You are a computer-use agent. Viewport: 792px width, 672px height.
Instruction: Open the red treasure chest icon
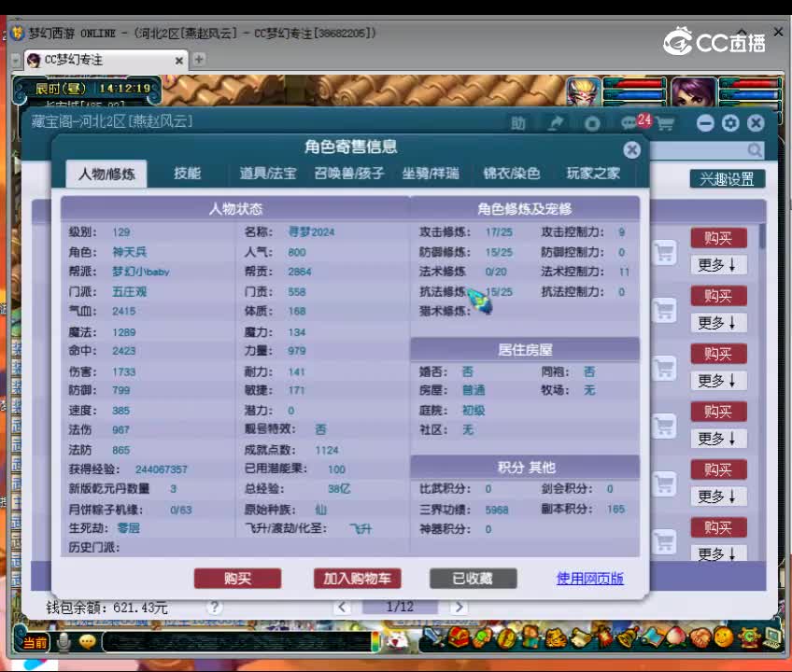pos(459,637)
